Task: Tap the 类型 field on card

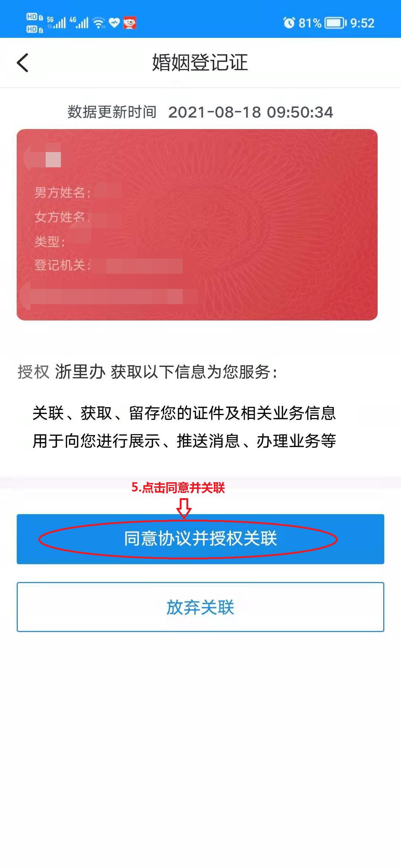Action: click(x=63, y=241)
